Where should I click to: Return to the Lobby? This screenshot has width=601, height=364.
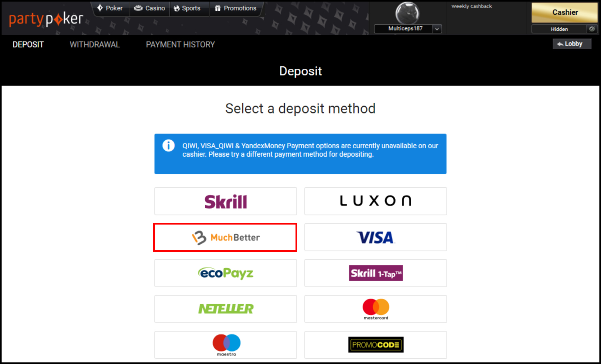click(572, 44)
